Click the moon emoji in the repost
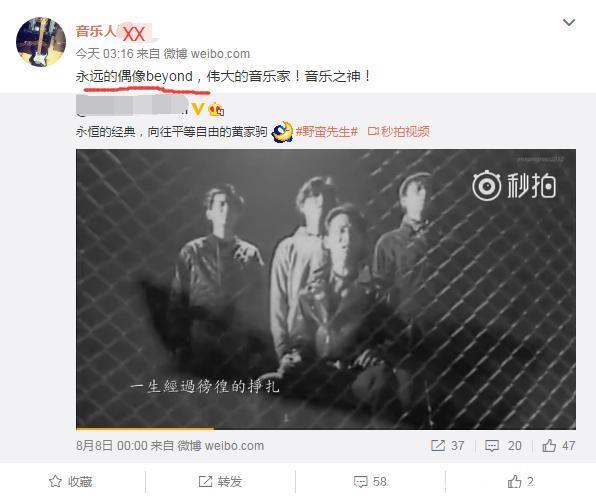 [x=282, y=132]
